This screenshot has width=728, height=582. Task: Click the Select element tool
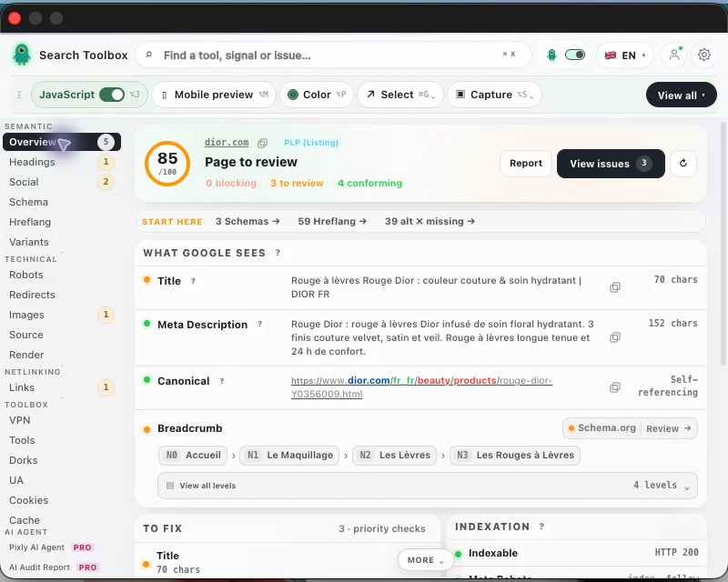[x=400, y=95]
